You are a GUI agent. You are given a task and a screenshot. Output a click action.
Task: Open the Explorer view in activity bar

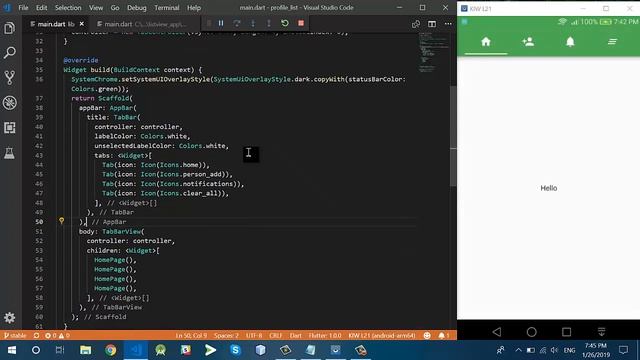(10, 28)
